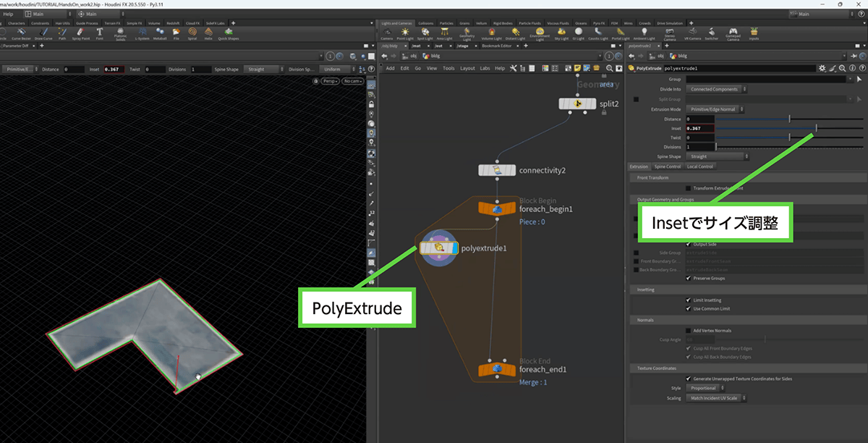Open the Layout menu in network editor
The width and height of the screenshot is (868, 443).
pyautogui.click(x=467, y=68)
